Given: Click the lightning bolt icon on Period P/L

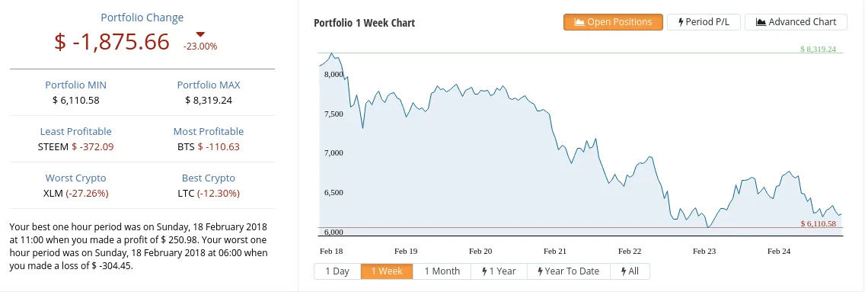Looking at the screenshot, I should coord(681,22).
